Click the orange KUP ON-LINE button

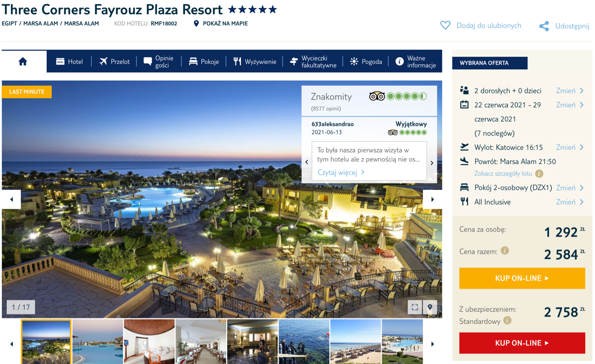522,278
